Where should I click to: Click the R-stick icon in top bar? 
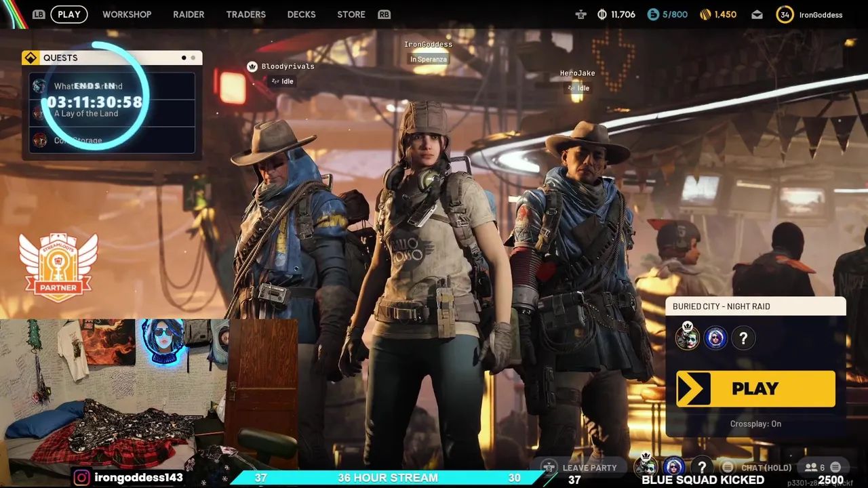(580, 14)
